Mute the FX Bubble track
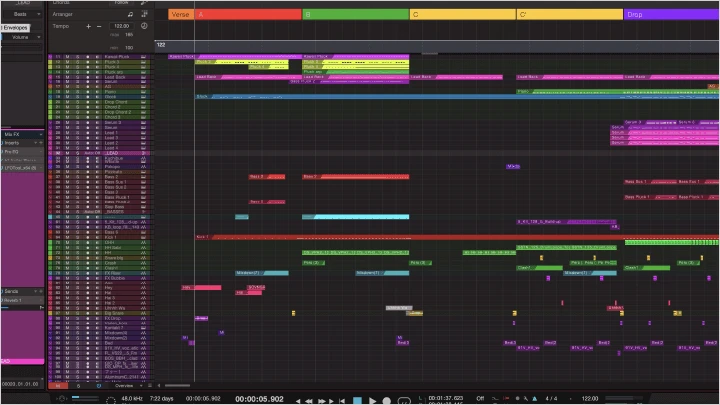Viewport: 720px width, 405px height. (x=68, y=278)
